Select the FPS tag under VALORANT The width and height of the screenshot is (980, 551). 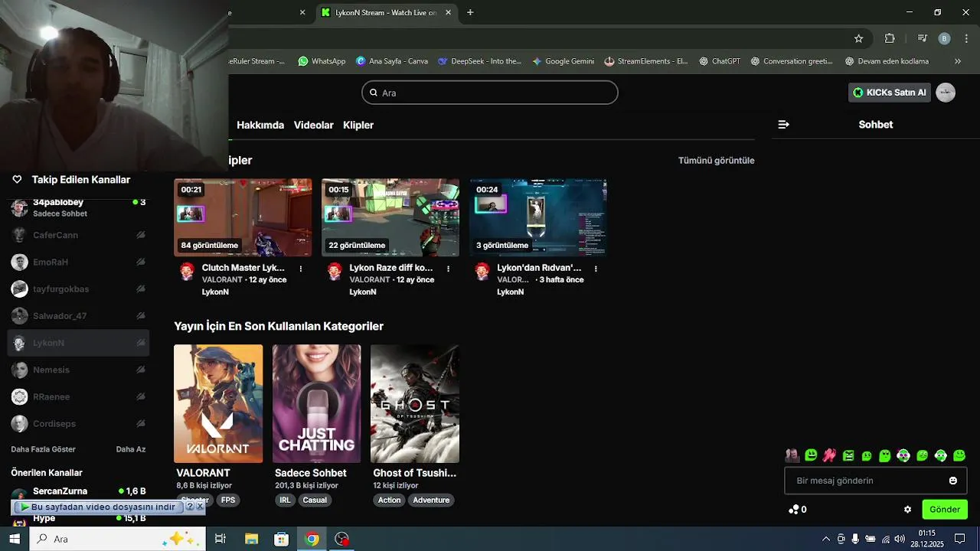tap(228, 500)
